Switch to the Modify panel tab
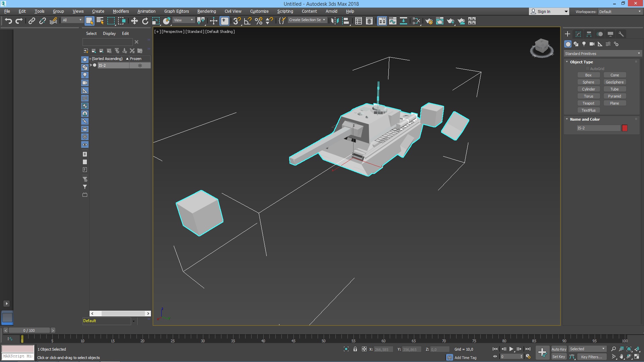This screenshot has height=362, width=644. [578, 34]
